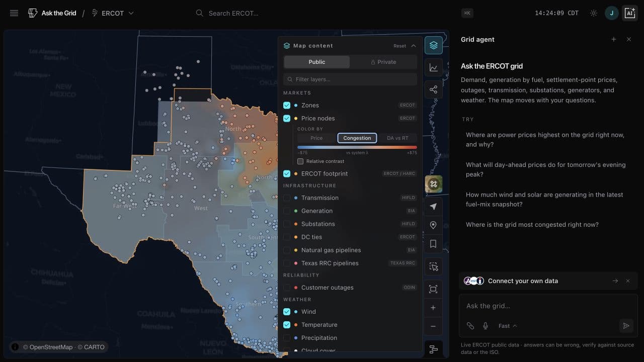Viewport: 644px width, 362px height.
Task: Collapse the Map content panel
Action: (x=414, y=46)
